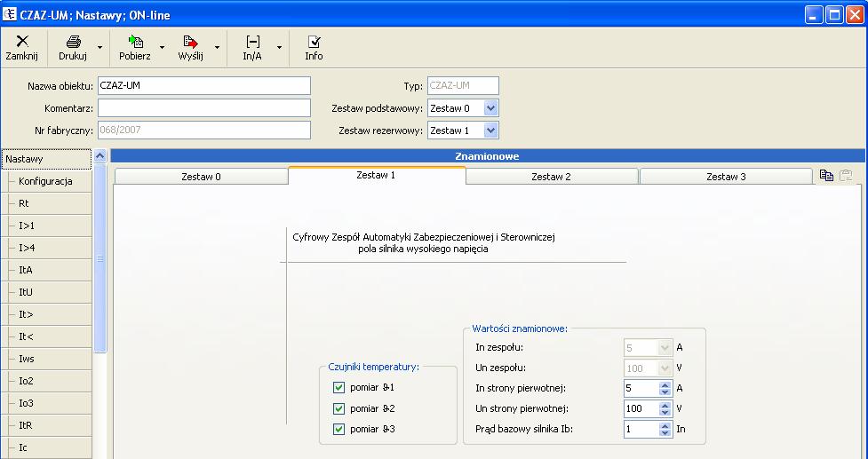The width and height of the screenshot is (868, 459).
Task: Select the Rt settings item
Action: [x=46, y=203]
